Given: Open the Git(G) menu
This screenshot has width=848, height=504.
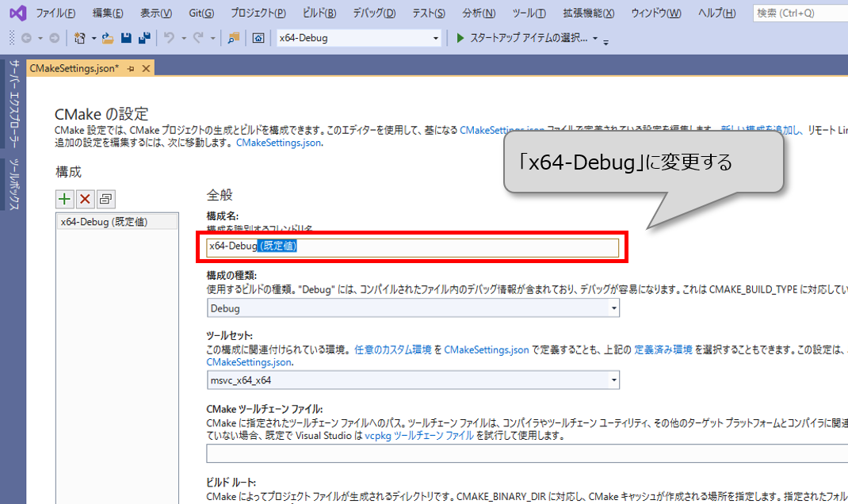Looking at the screenshot, I should pyautogui.click(x=201, y=13).
